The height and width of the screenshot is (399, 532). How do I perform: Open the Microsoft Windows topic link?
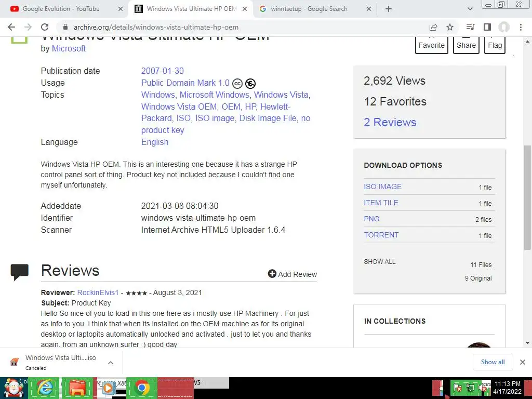(215, 95)
